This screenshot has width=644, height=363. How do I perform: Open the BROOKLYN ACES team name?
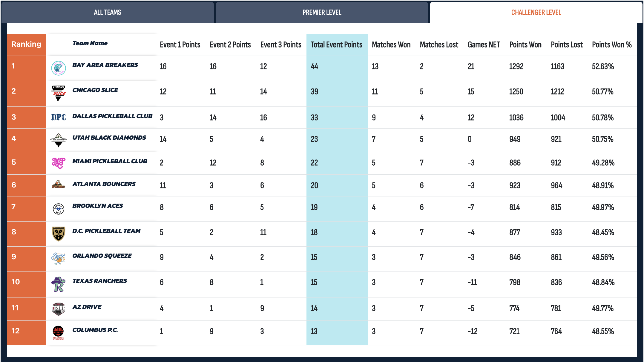point(97,206)
